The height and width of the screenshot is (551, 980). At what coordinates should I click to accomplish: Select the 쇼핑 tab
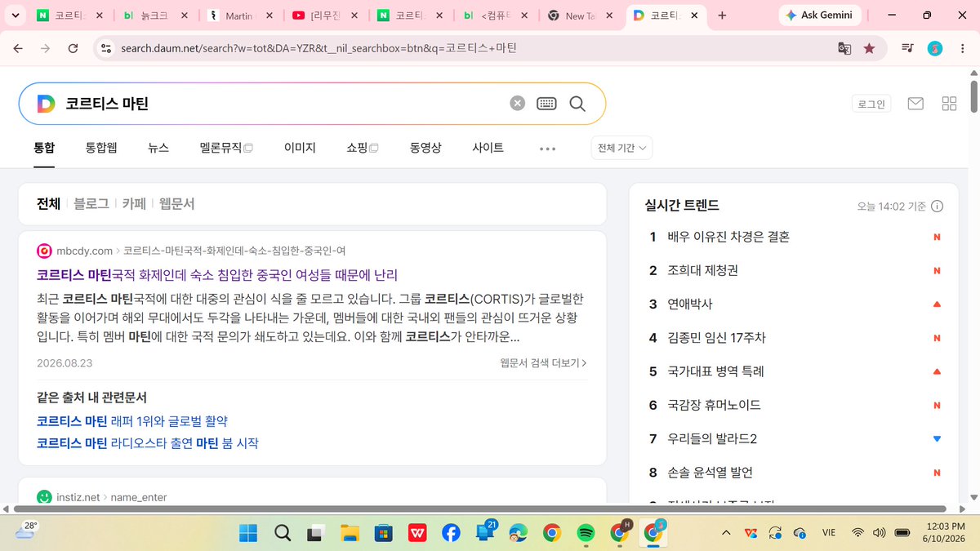(x=363, y=148)
